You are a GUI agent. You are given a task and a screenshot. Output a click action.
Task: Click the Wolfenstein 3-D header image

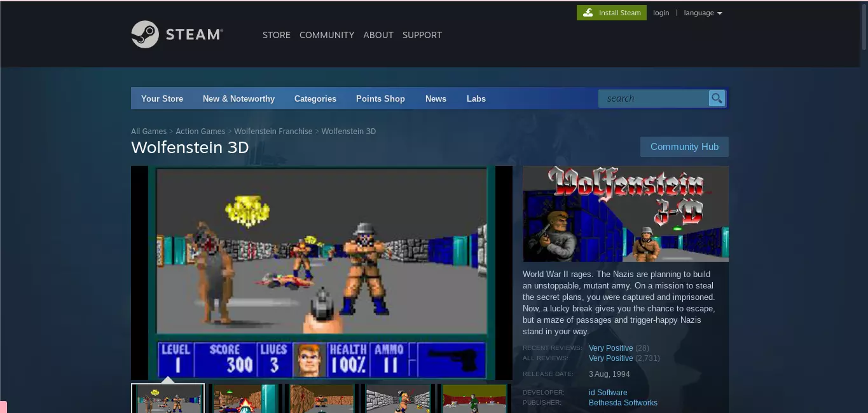pyautogui.click(x=626, y=214)
